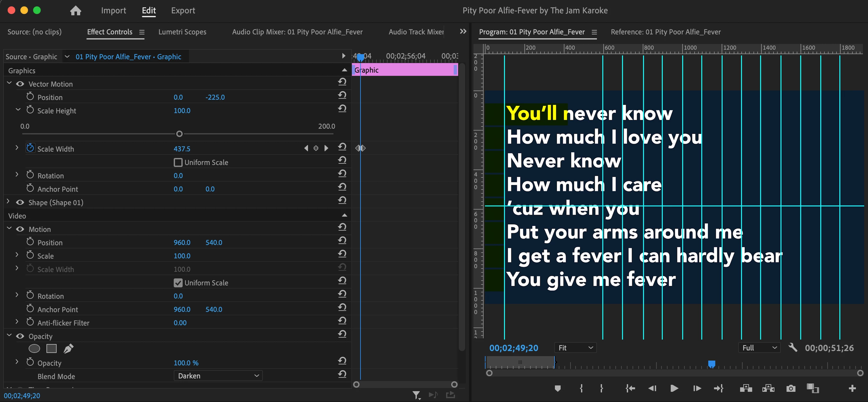Click the Home icon
The width and height of the screenshot is (868, 402).
[x=75, y=11]
